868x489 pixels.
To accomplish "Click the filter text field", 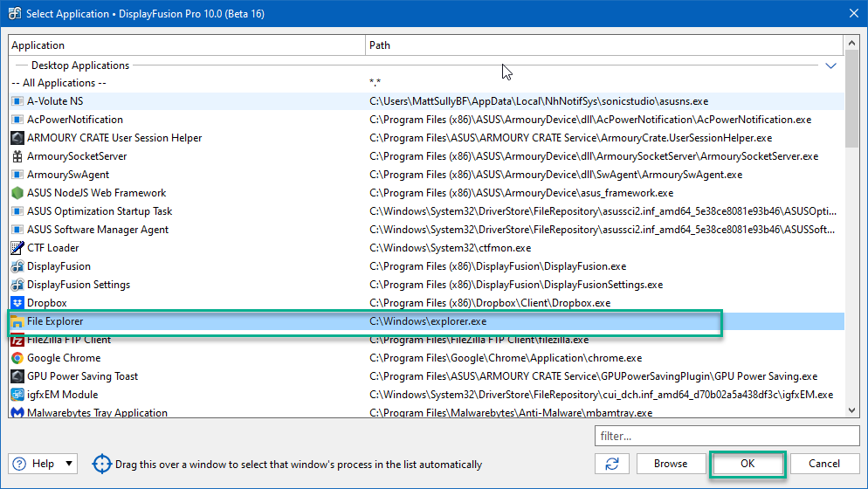I will coord(727,436).
